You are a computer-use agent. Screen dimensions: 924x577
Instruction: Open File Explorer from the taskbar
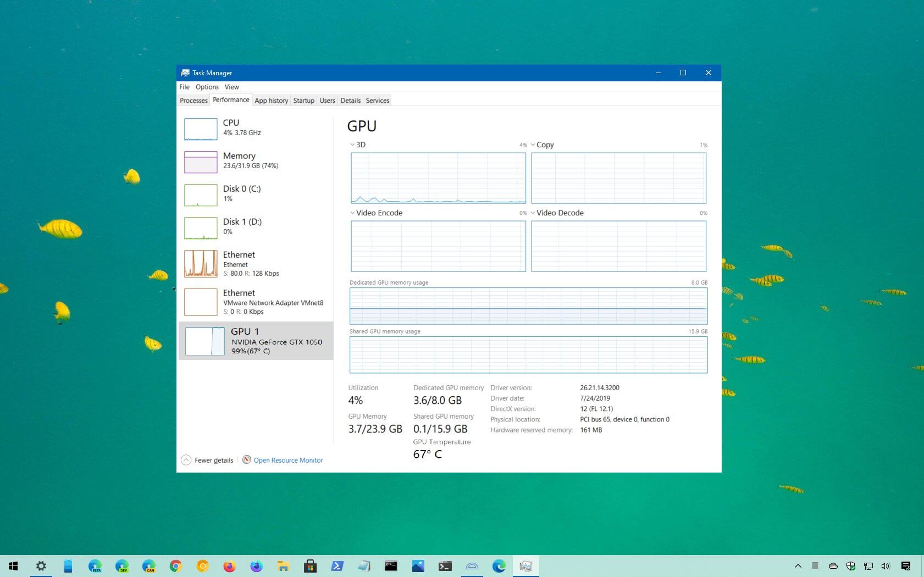tap(284, 566)
